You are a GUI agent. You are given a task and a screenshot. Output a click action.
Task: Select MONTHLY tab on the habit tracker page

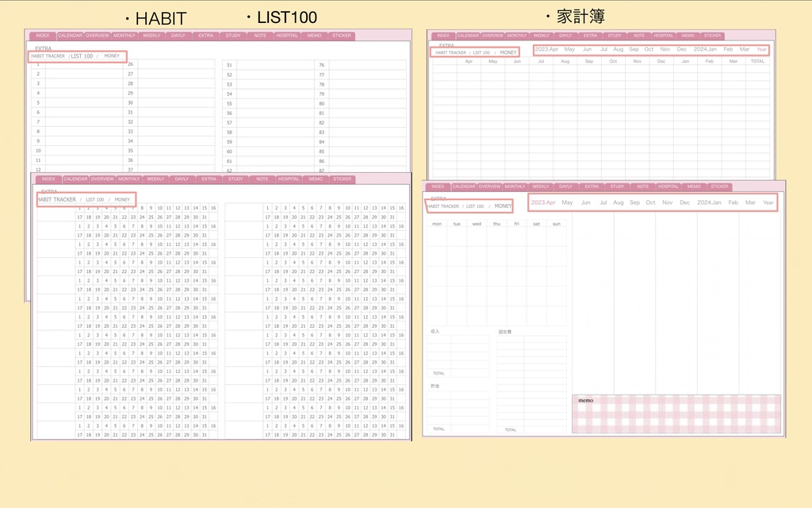coord(128,179)
